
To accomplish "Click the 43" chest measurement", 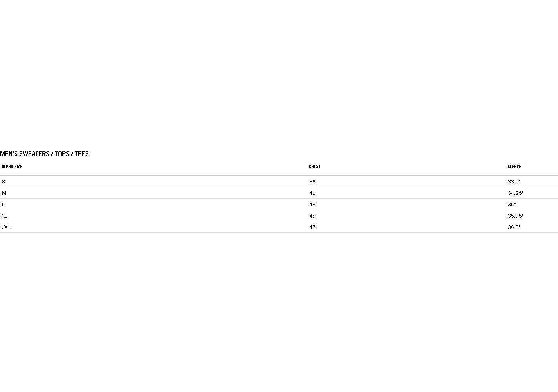I will 313,205.
